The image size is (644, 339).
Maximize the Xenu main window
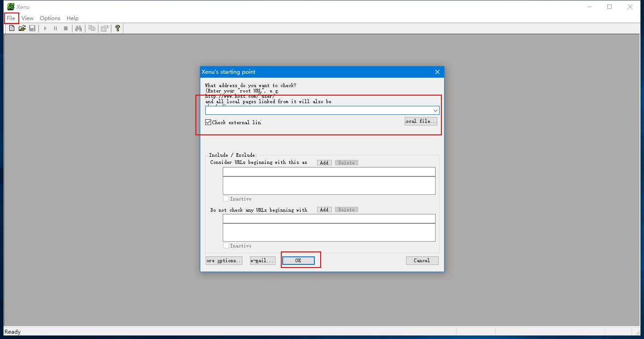(x=610, y=7)
